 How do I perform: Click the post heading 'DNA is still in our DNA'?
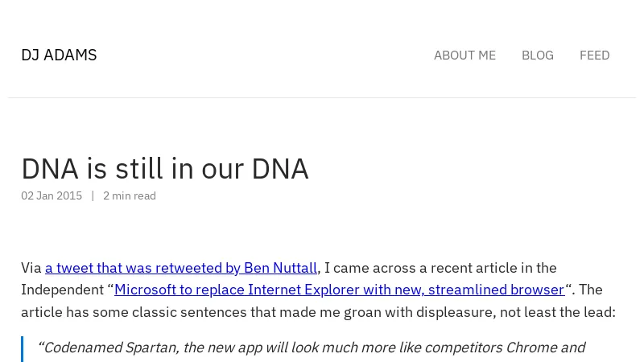tap(164, 169)
